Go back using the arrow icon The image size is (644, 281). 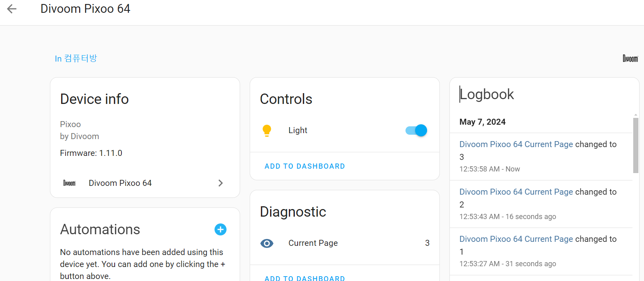point(12,9)
